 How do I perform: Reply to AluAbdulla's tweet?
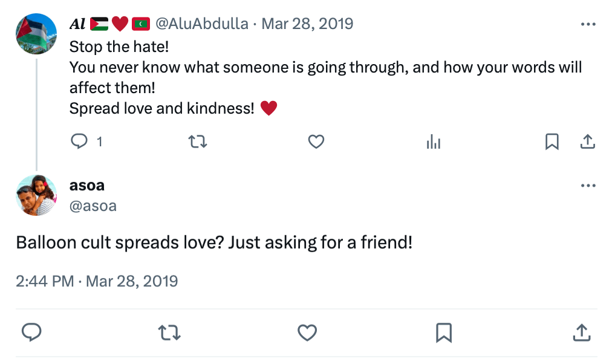[80, 141]
